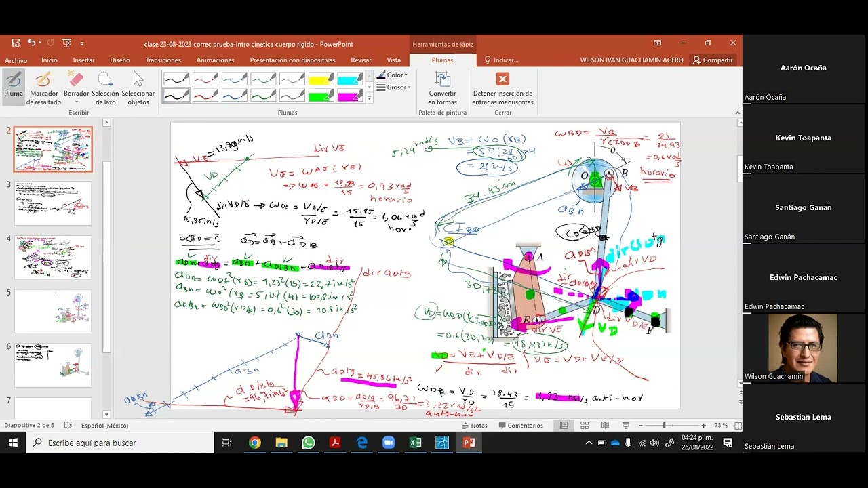868x488 pixels.
Task: Switch to slide sorter view
Action: point(585,426)
